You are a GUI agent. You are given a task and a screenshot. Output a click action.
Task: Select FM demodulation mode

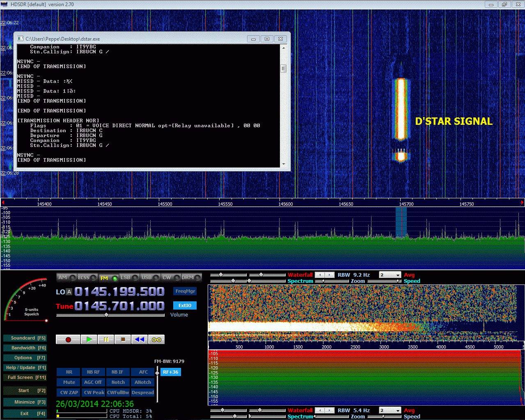click(x=108, y=278)
